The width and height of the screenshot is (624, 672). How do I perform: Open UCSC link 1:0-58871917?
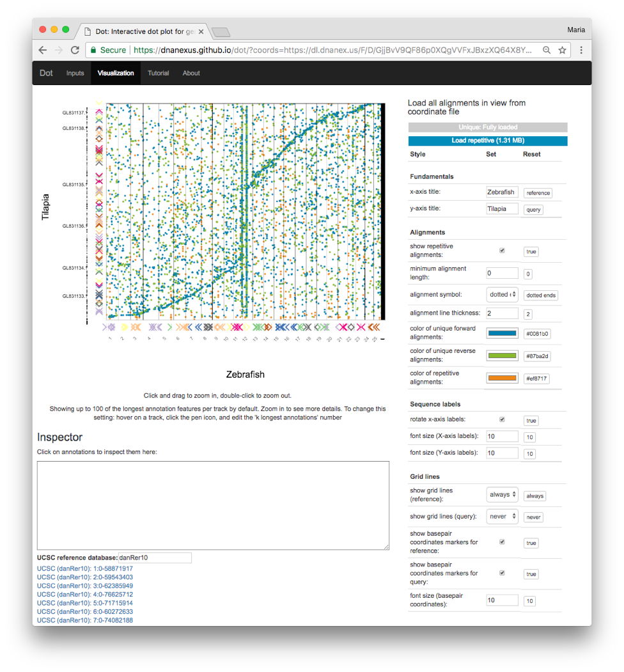tap(85, 568)
